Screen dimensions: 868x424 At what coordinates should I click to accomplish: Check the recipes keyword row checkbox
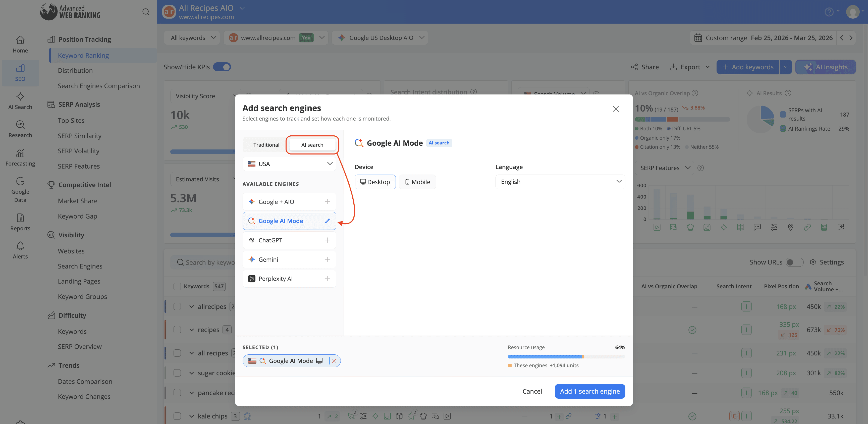point(177,330)
